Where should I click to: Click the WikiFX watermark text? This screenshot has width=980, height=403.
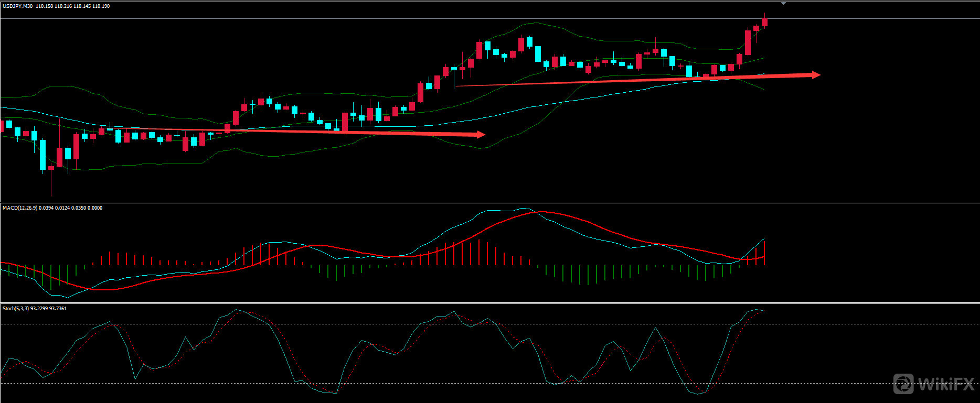click(x=945, y=385)
